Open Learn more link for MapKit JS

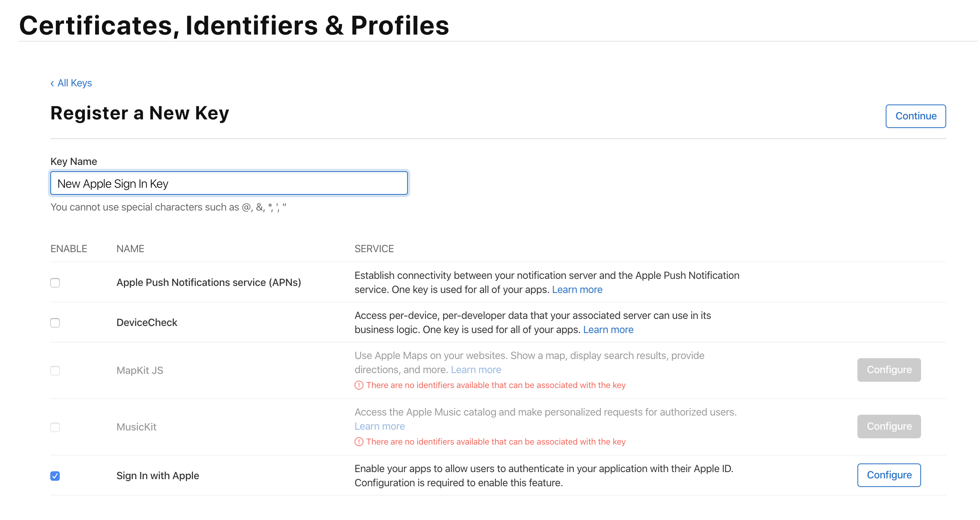pos(476,370)
